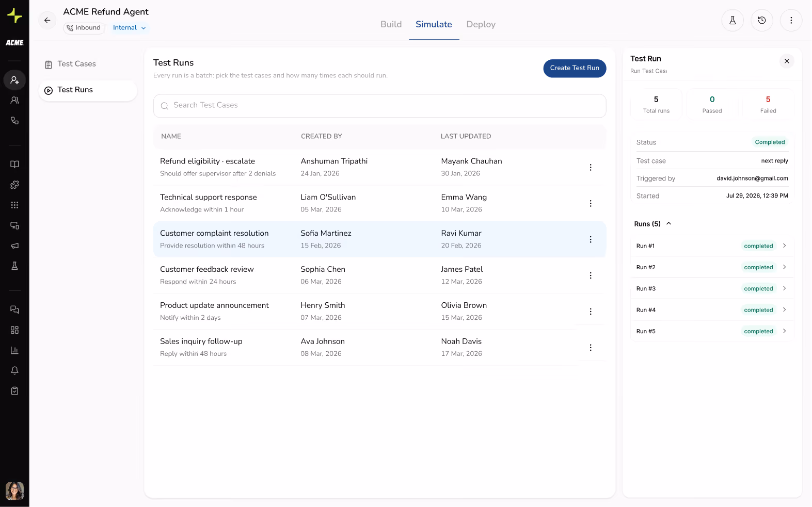Click the green plus logo in sidebar

pos(14,16)
